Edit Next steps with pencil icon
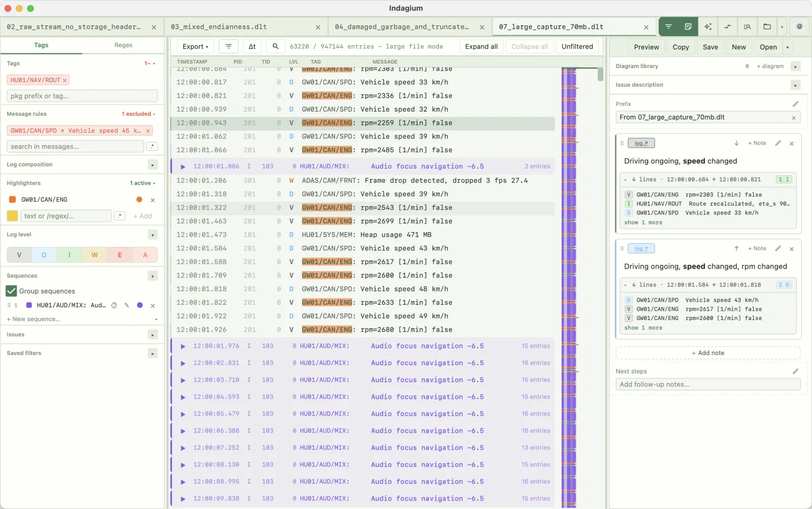 (795, 371)
